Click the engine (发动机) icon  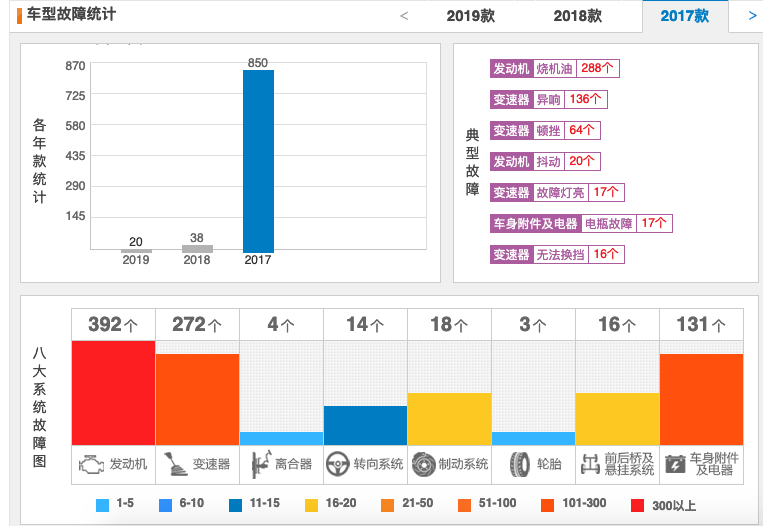pos(91,465)
